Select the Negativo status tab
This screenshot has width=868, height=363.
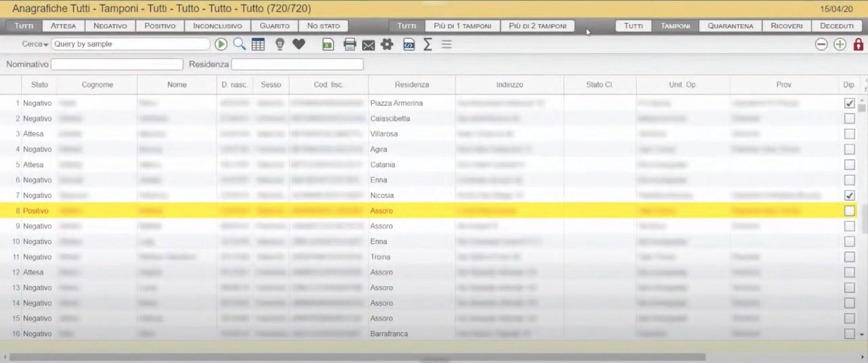tap(110, 26)
